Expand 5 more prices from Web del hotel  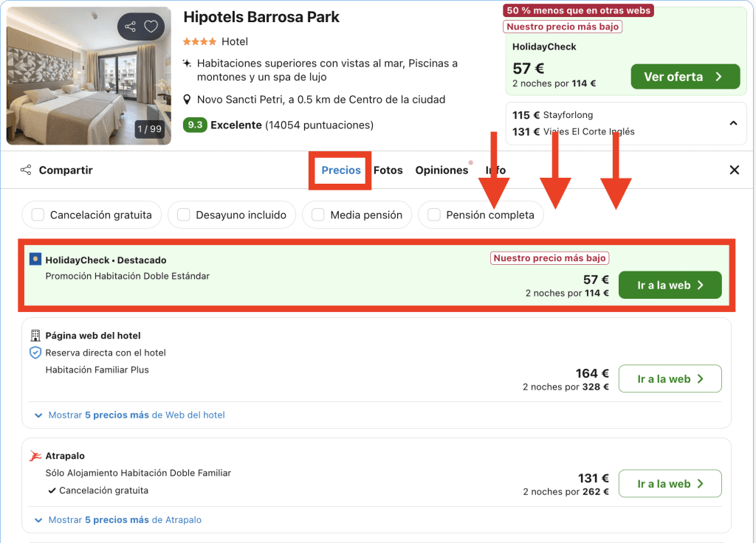(129, 415)
